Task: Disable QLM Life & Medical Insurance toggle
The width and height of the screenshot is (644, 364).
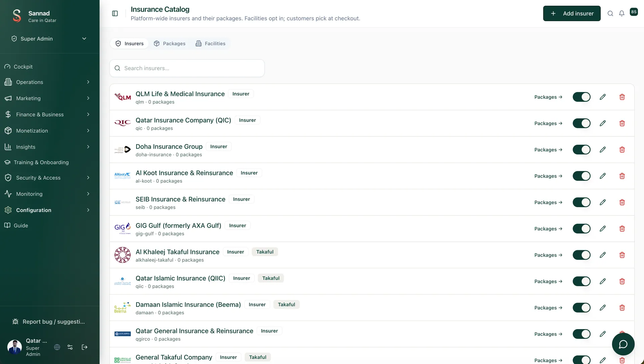Action: (582, 97)
